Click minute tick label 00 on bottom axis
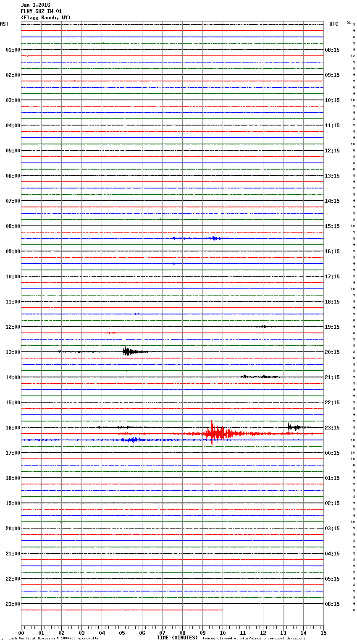The image size is (357, 644). 21,633
